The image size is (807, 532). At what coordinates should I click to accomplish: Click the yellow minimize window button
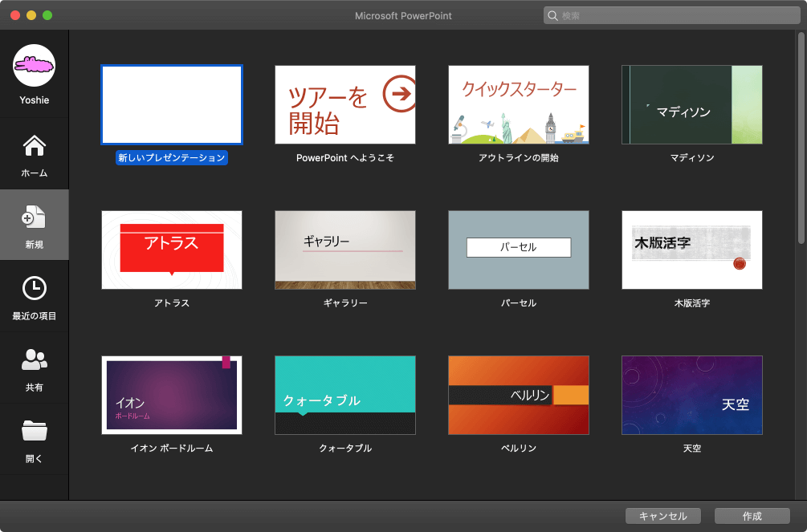[x=31, y=15]
